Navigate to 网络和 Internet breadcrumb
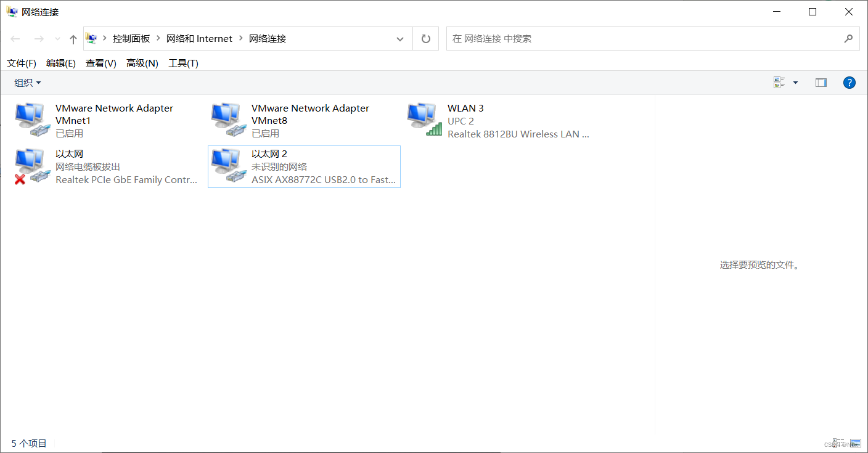868x453 pixels. coord(200,38)
